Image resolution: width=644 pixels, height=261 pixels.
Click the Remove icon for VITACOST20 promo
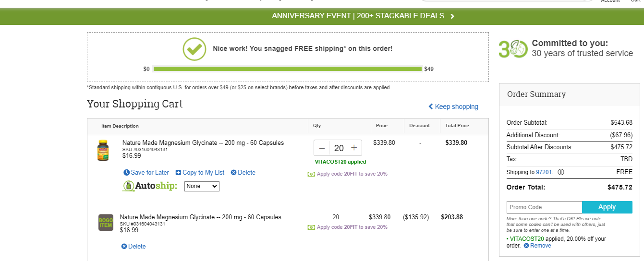click(526, 246)
